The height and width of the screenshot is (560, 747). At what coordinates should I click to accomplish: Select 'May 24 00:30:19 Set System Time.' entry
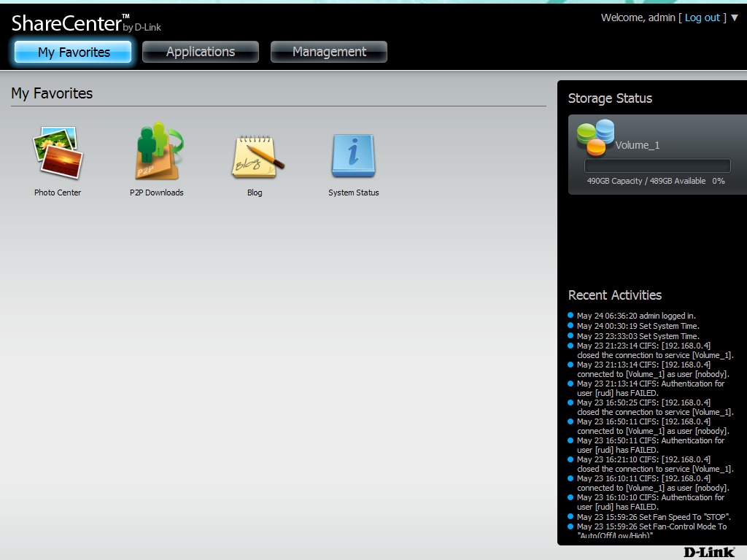click(638, 326)
